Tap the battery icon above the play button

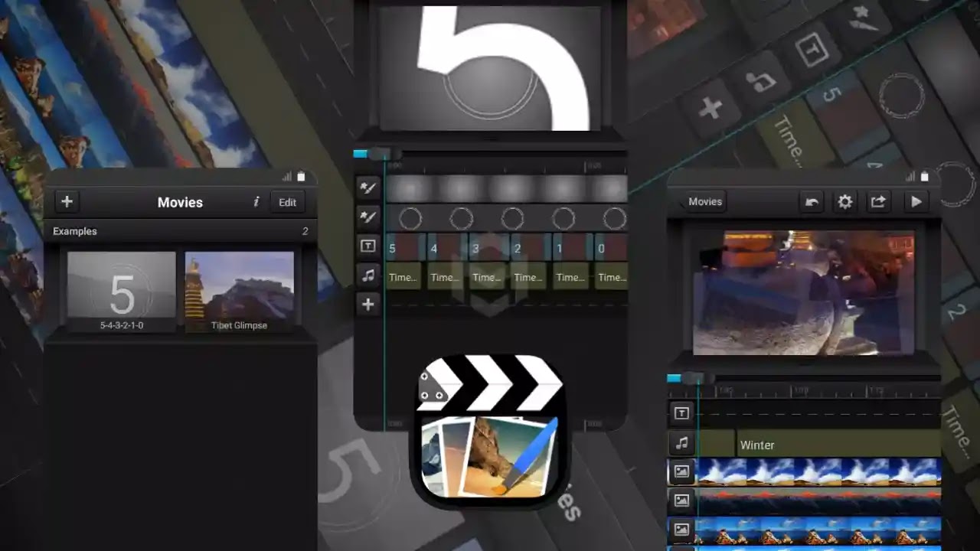[x=924, y=176]
